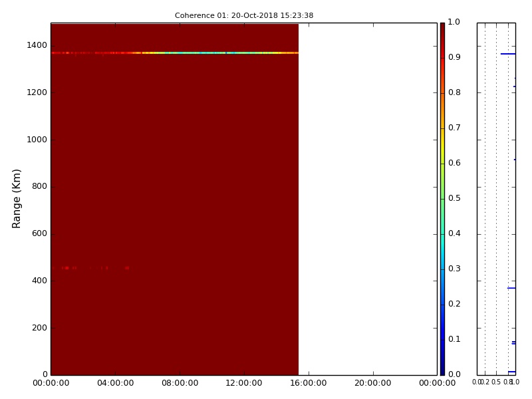Click the colorbar 0.6 label
532x399 pixels.
(x=454, y=163)
